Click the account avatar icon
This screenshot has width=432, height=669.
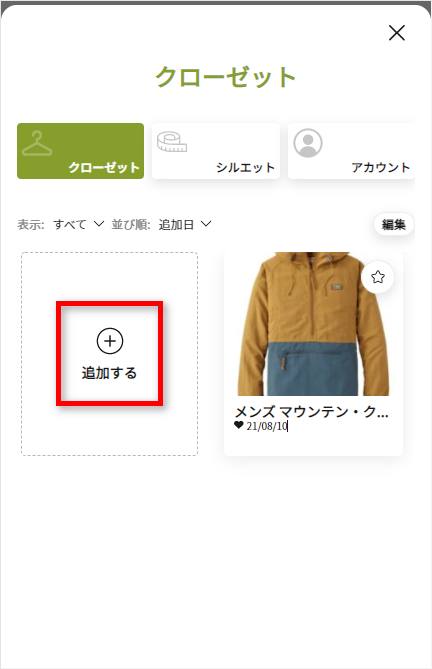[308, 143]
